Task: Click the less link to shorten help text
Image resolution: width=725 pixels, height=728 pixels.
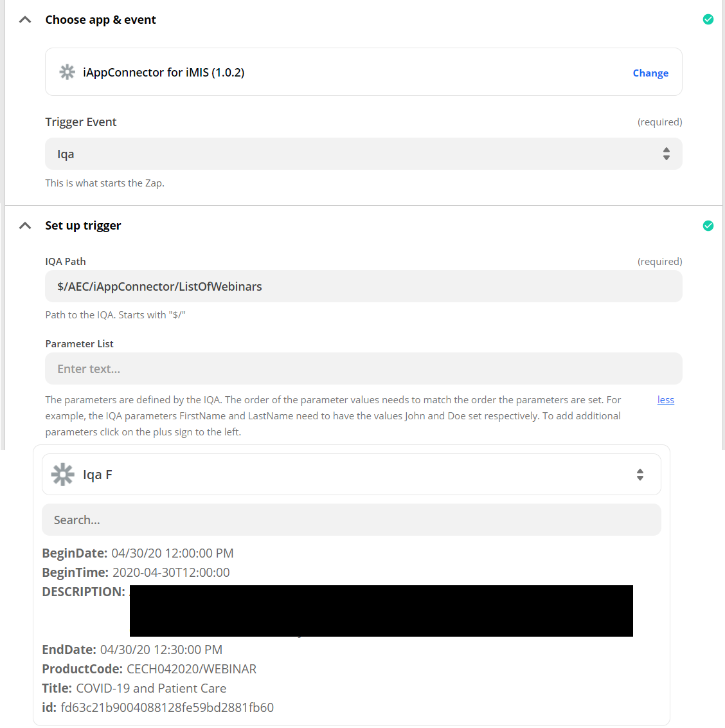Action: [x=665, y=400]
